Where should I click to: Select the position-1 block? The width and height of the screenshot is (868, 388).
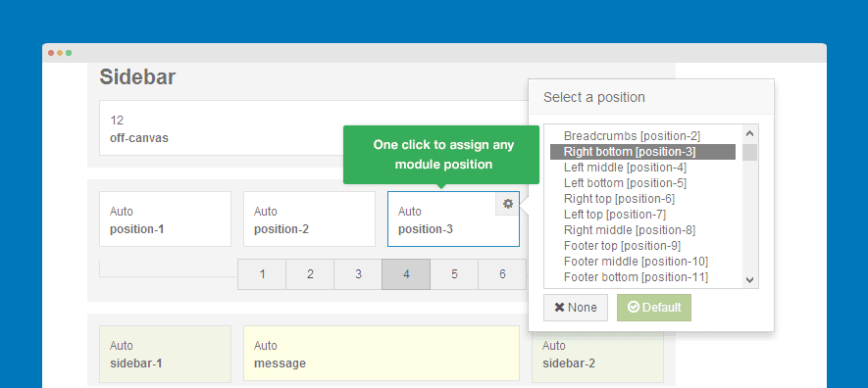click(165, 218)
